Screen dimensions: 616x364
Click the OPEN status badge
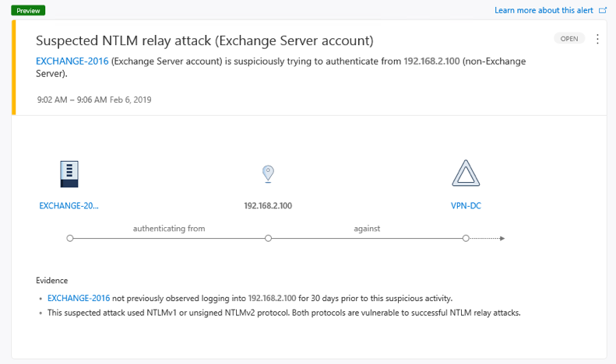click(569, 38)
